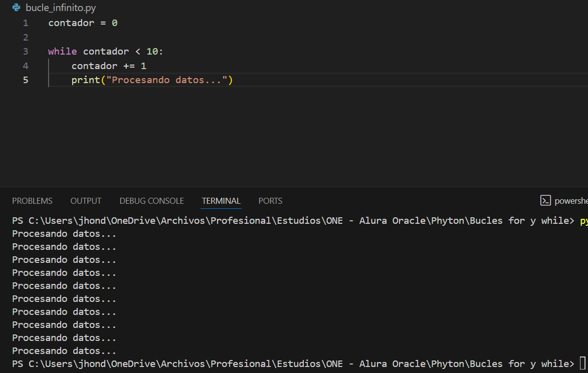Select the bucle_infinito.py editor tab
The image size is (588, 373).
click(x=60, y=8)
